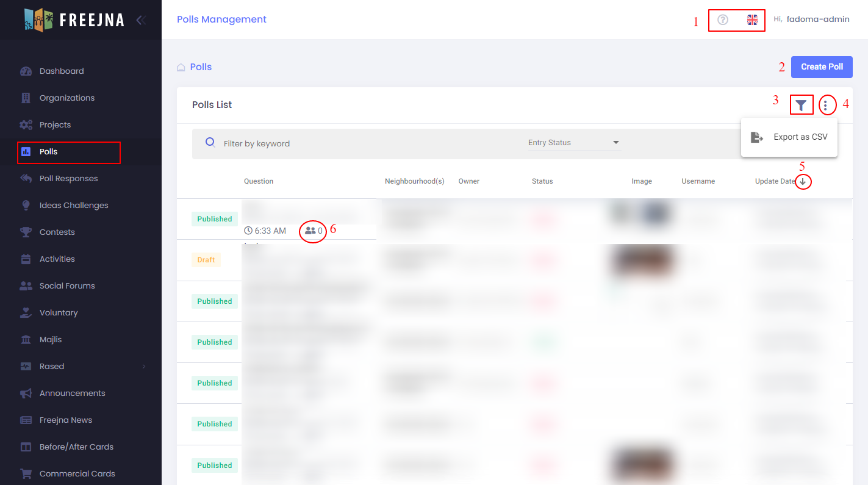Open the fadoma-admin user menu
Viewport: 868px width, 485px height.
point(817,20)
